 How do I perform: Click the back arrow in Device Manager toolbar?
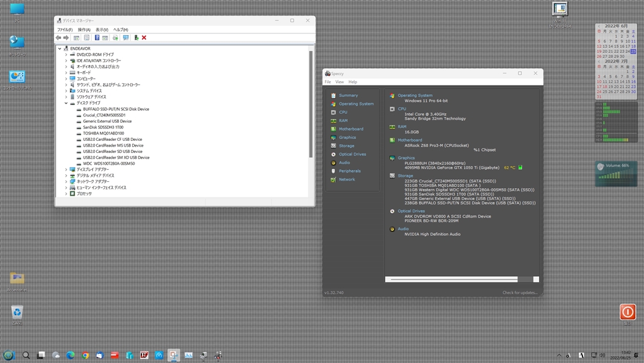point(58,38)
